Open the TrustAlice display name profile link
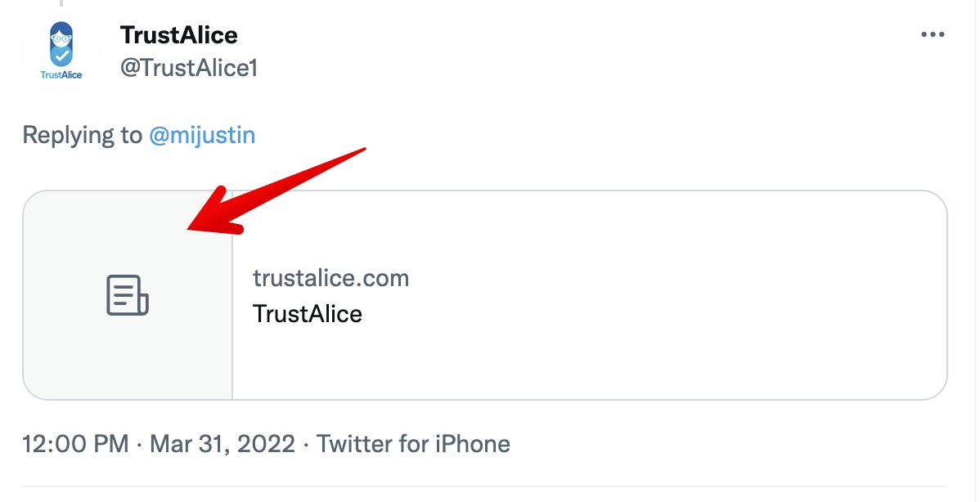980x502 pixels. (x=178, y=35)
